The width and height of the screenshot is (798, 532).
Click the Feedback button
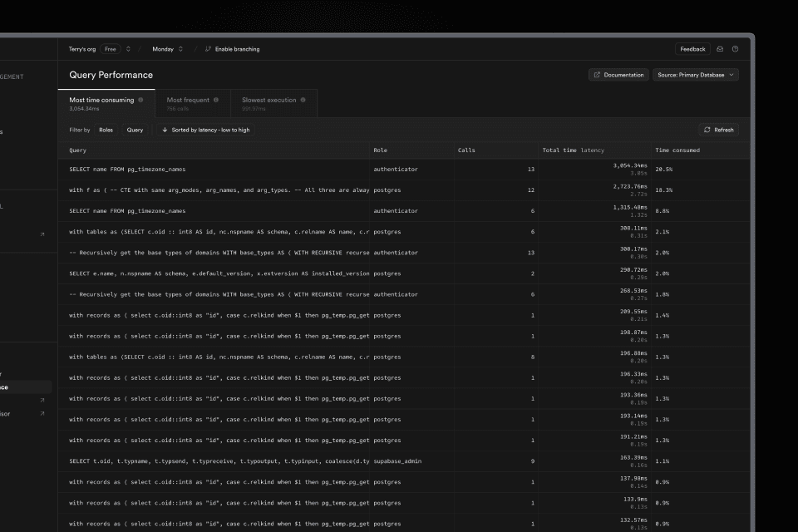(x=692, y=49)
